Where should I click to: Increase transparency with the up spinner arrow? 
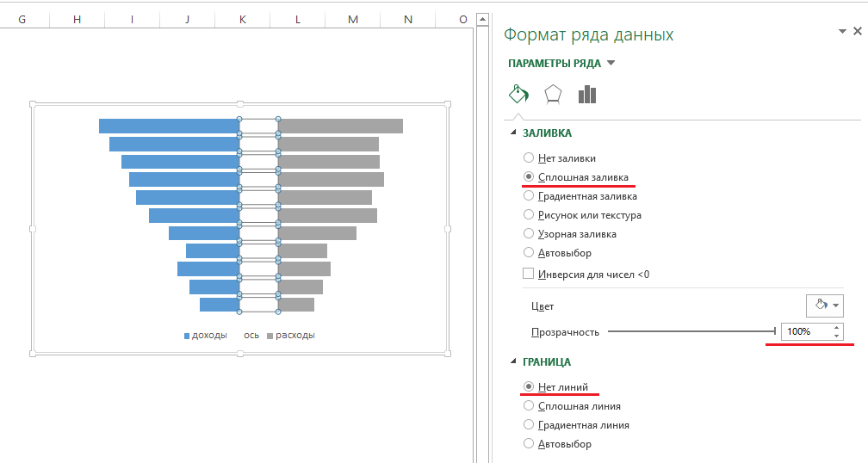[x=836, y=327]
